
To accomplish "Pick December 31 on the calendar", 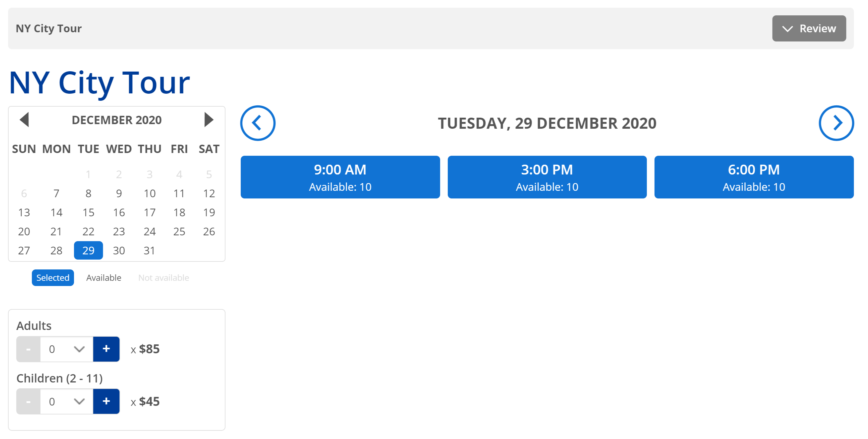I will (149, 250).
